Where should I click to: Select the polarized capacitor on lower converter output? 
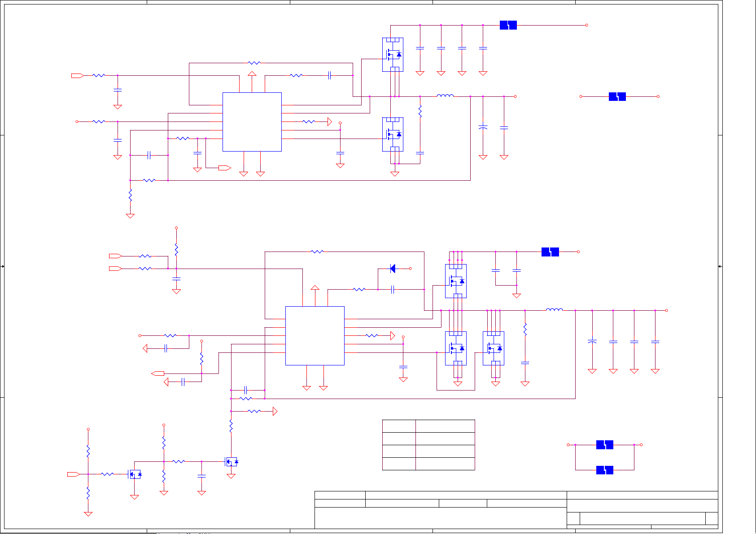[592, 342]
